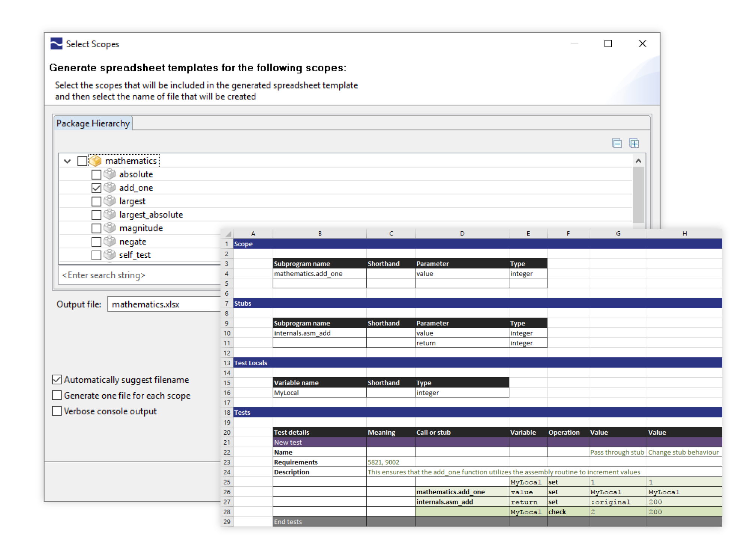This screenshot has width=756, height=549.
Task: Maximize the Select Scopes window
Action: [608, 43]
